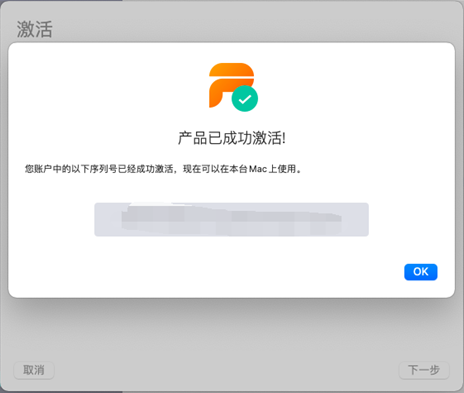Click the 下一步 next button

(424, 370)
